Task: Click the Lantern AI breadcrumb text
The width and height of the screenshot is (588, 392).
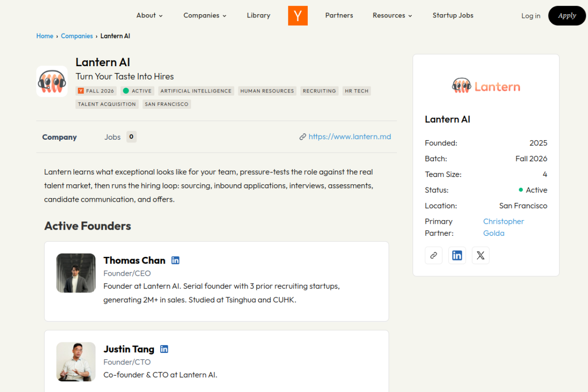Action: pos(115,36)
